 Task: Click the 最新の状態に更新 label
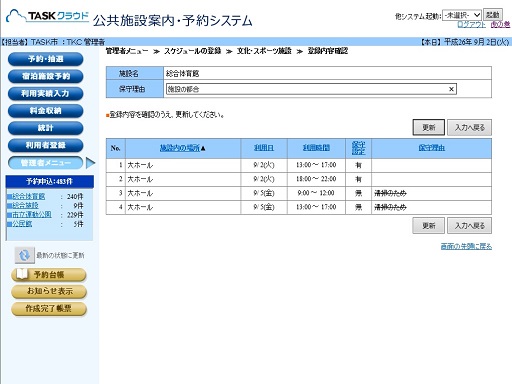tap(60, 255)
